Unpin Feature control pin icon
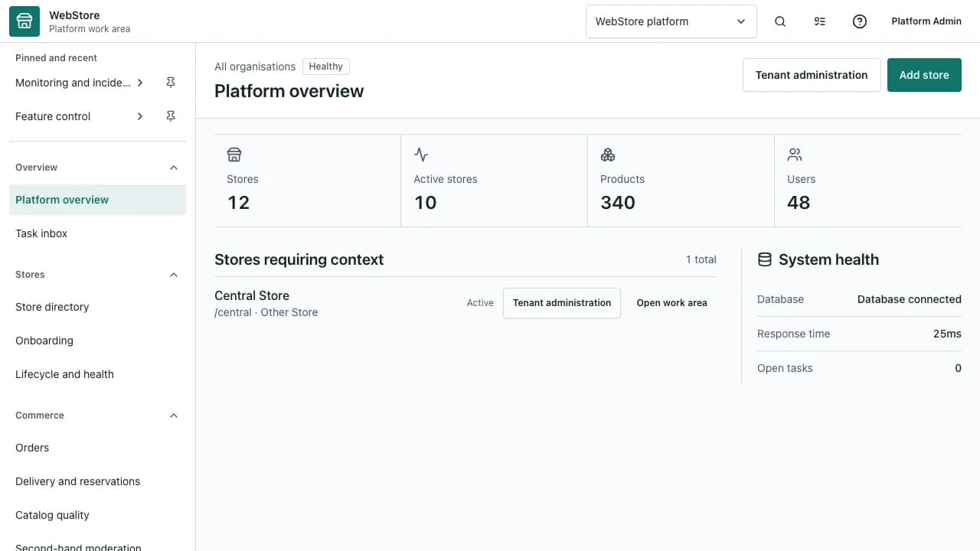Image resolution: width=980 pixels, height=551 pixels. pyautogui.click(x=171, y=116)
